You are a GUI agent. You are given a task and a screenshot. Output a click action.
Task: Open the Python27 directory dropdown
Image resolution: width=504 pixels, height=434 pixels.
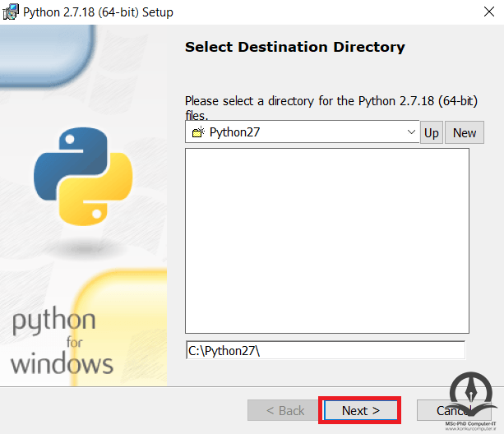pos(302,132)
